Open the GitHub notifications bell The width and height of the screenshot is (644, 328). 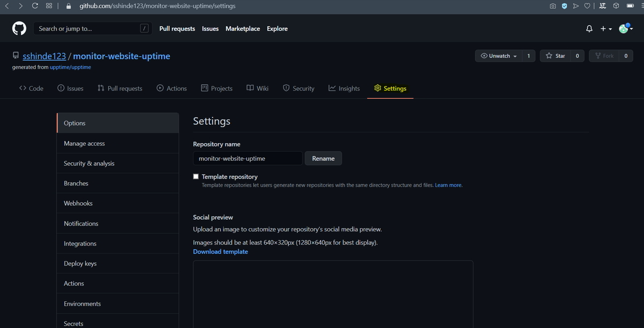click(589, 28)
